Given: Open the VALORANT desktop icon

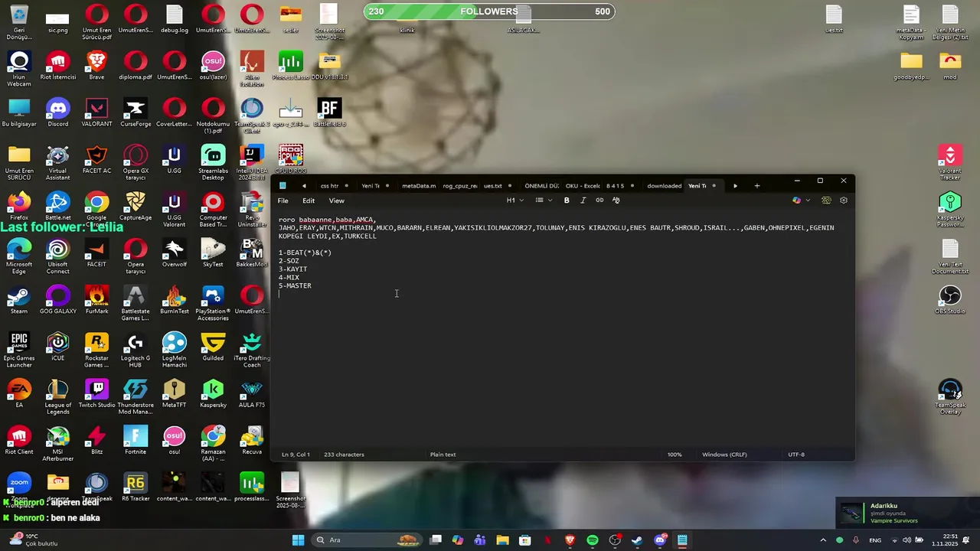Looking at the screenshot, I should coord(96,113).
